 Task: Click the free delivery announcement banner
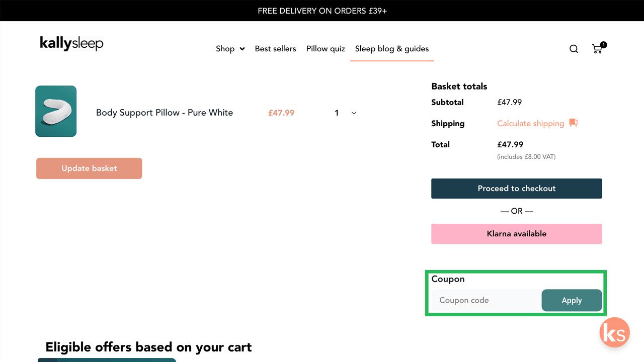(x=322, y=11)
